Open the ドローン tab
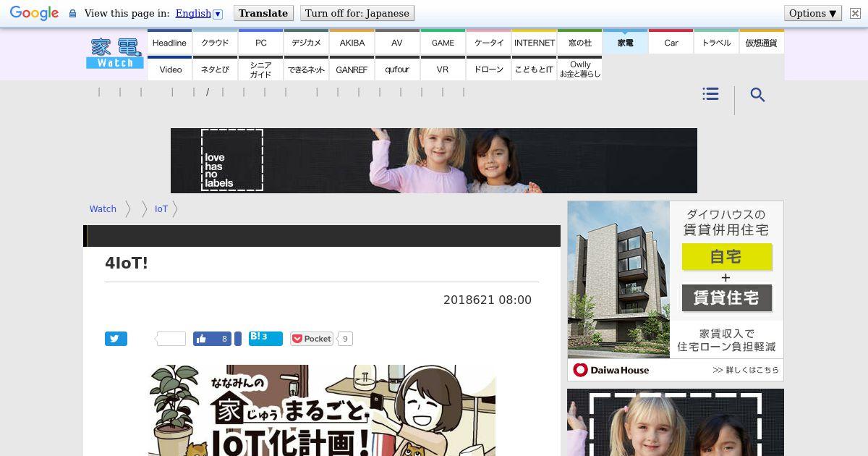Image resolution: width=868 pixels, height=456 pixels. click(488, 69)
